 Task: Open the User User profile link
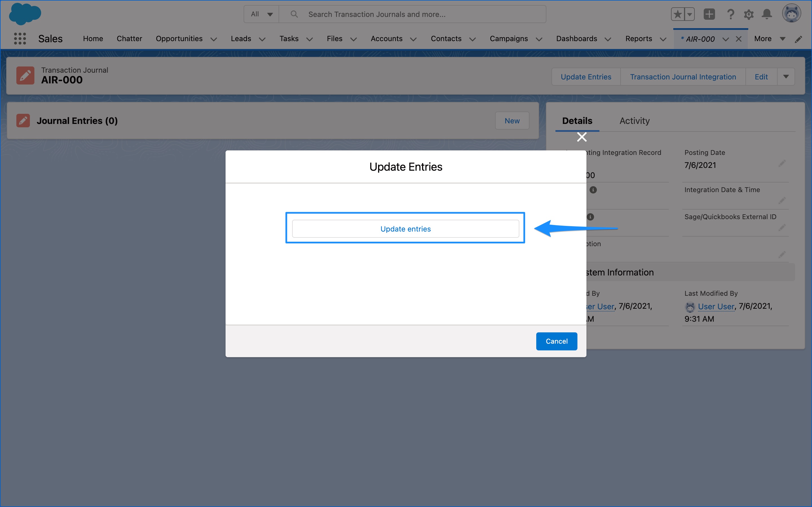(716, 306)
